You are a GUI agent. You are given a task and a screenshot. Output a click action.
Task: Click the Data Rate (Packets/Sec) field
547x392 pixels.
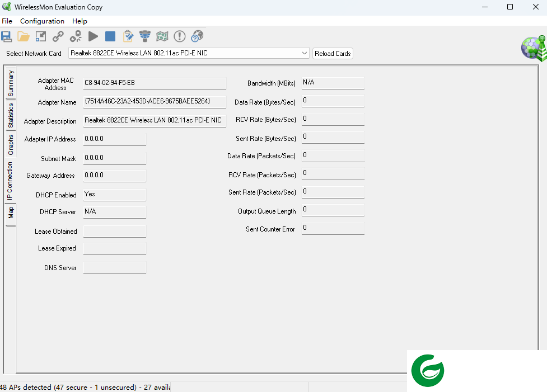pyautogui.click(x=333, y=156)
